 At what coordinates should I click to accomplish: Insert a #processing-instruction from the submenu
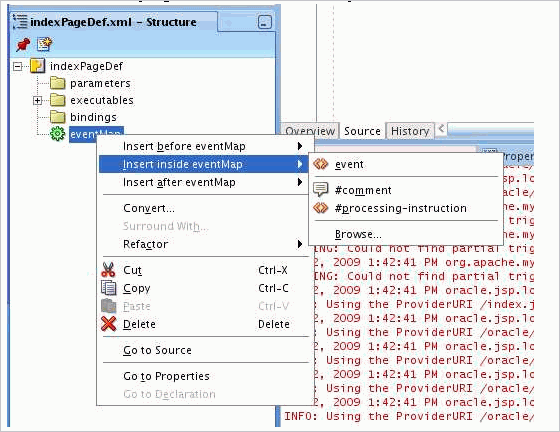pyautogui.click(x=406, y=208)
